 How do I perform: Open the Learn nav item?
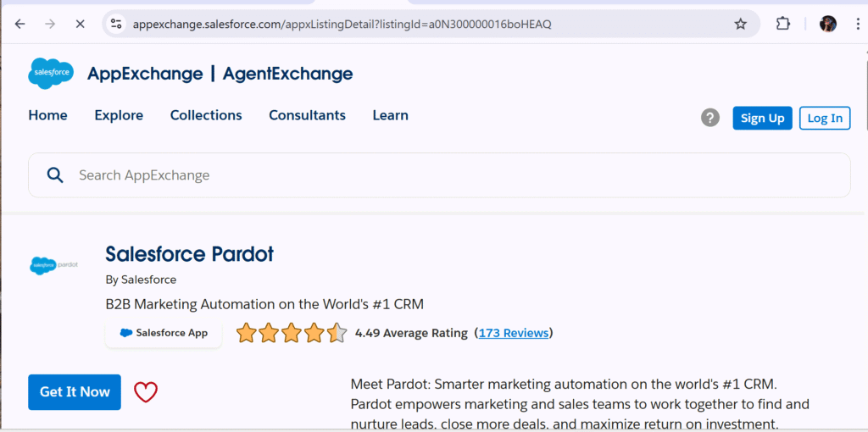tap(390, 115)
